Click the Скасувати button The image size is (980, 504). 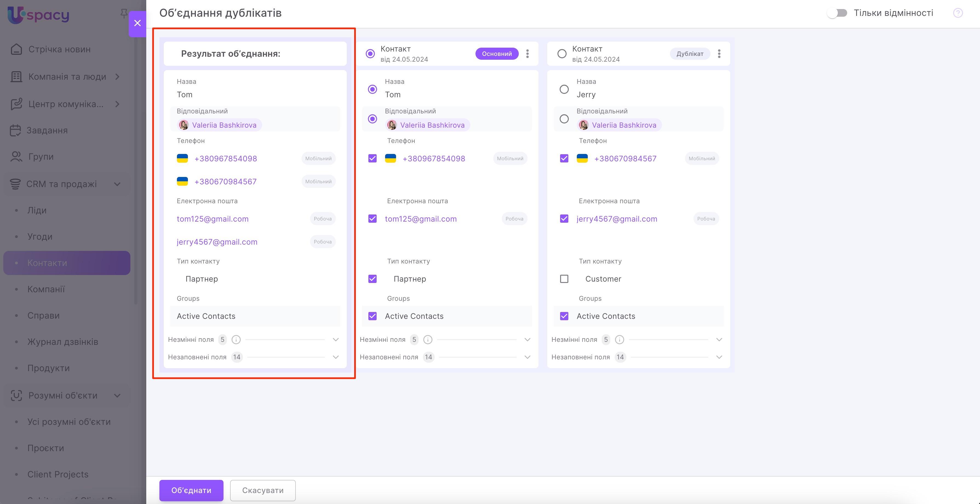262,490
